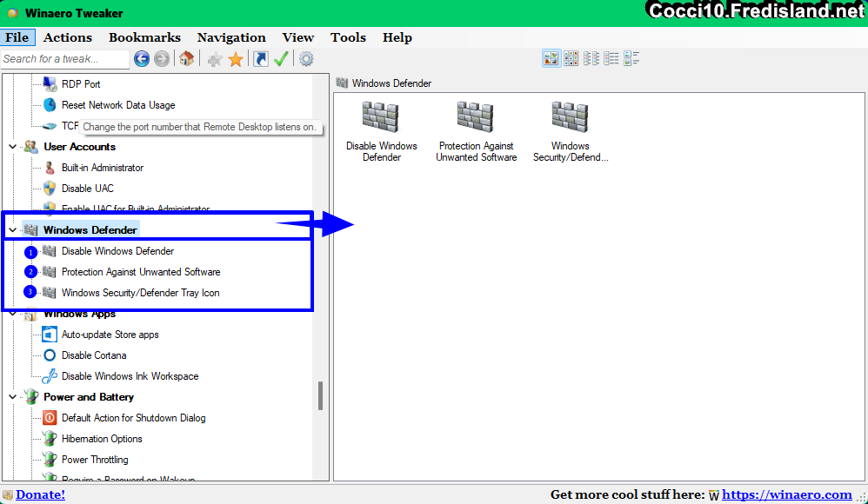Screen dimensions: 868x504
Task: Select Hibernation Options text in tree
Action: click(x=102, y=439)
